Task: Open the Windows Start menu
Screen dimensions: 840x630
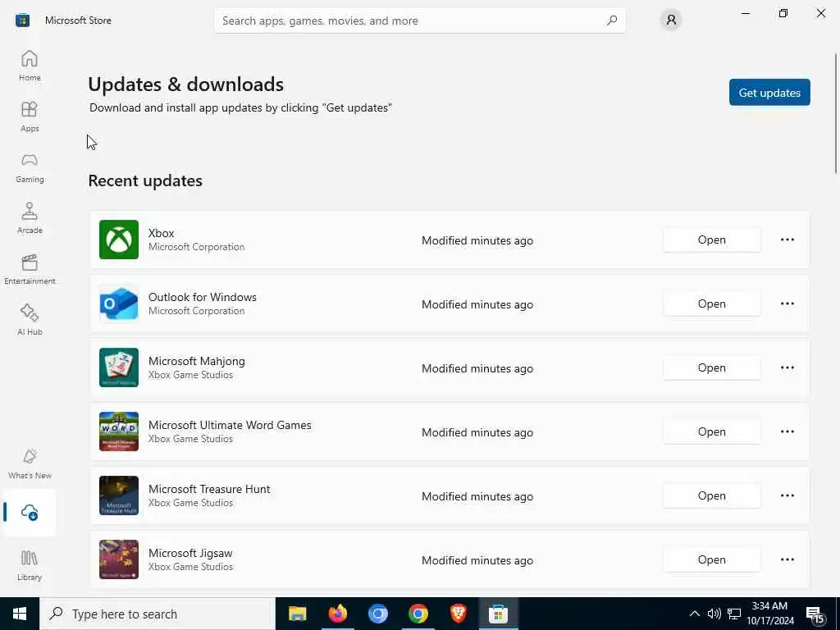Action: tap(20, 614)
